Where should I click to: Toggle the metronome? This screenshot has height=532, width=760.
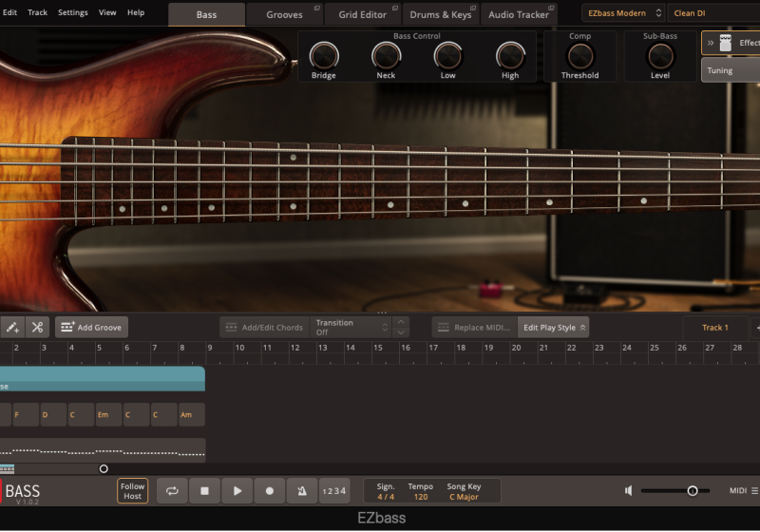302,491
